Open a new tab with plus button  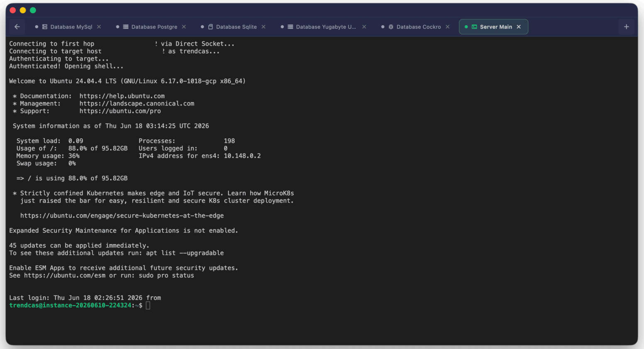point(626,27)
